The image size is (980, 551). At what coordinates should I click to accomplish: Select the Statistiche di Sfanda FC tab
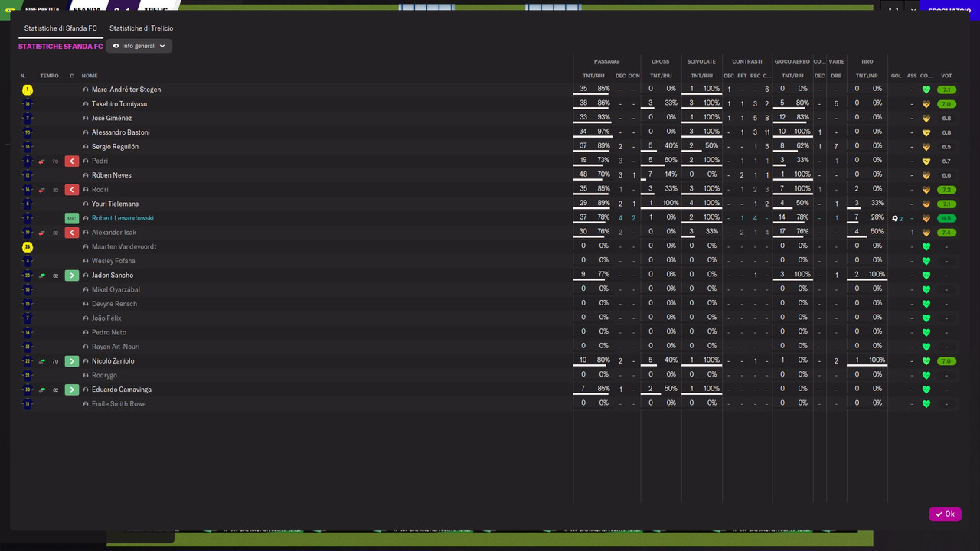60,28
